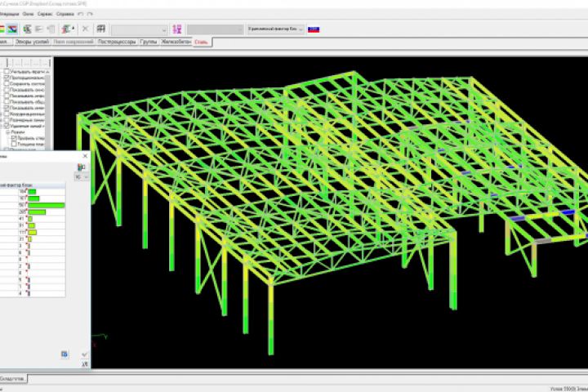Toggle the Размерные линии checkbox

click(7, 120)
